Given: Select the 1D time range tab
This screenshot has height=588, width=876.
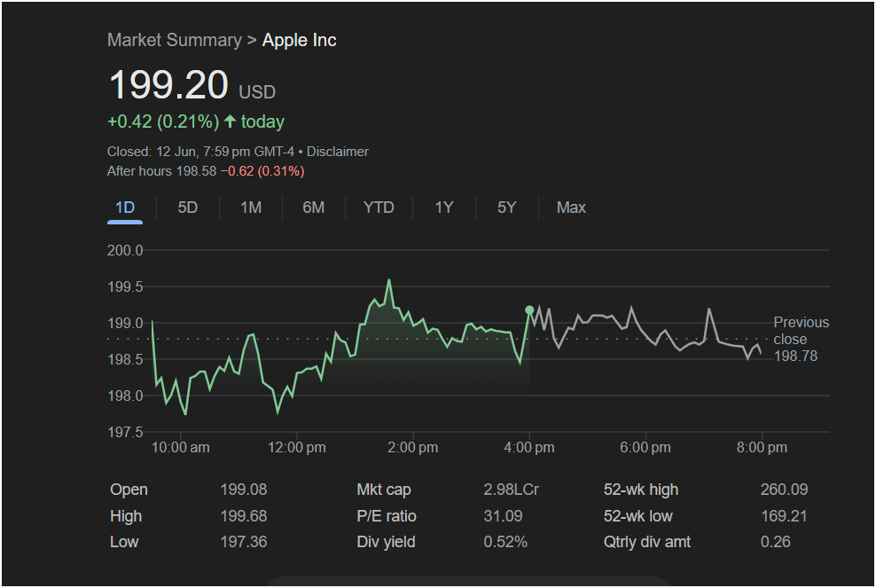Looking at the screenshot, I should point(125,208).
